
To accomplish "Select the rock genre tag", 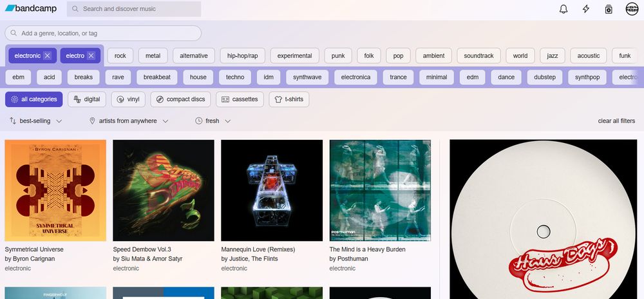I will click(120, 56).
